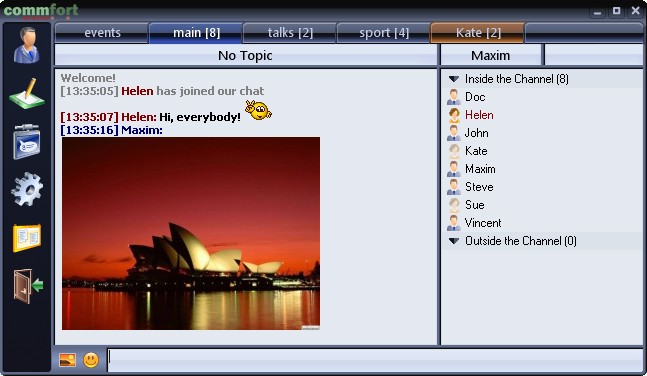This screenshot has width=647, height=376.
Task: Open the Kate [2] private tab
Action: tap(478, 33)
